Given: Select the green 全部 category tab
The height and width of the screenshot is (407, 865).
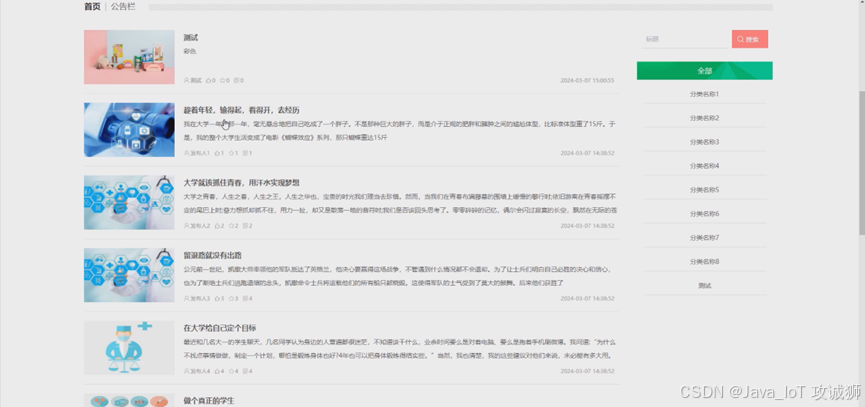Looking at the screenshot, I should click(704, 71).
